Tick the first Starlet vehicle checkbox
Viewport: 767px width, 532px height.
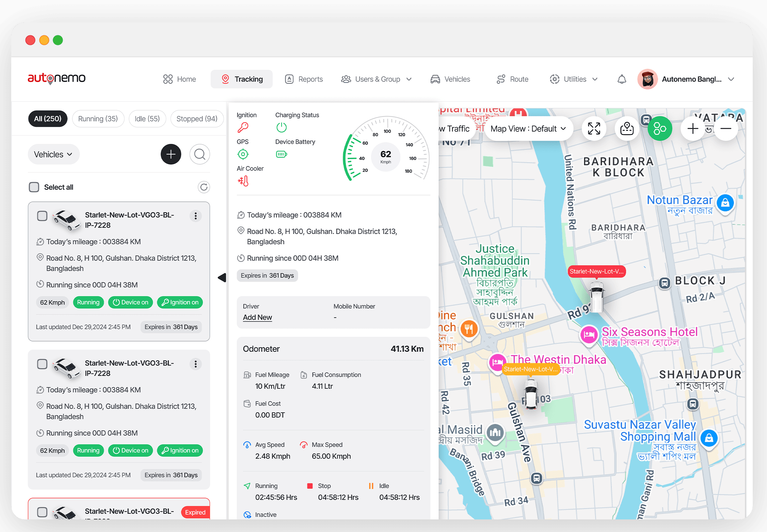point(42,216)
